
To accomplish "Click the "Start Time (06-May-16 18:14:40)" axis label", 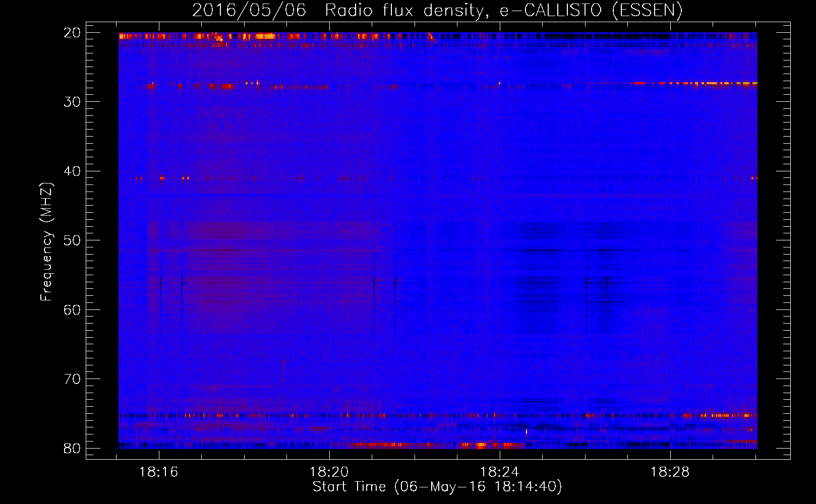I will click(x=437, y=487).
